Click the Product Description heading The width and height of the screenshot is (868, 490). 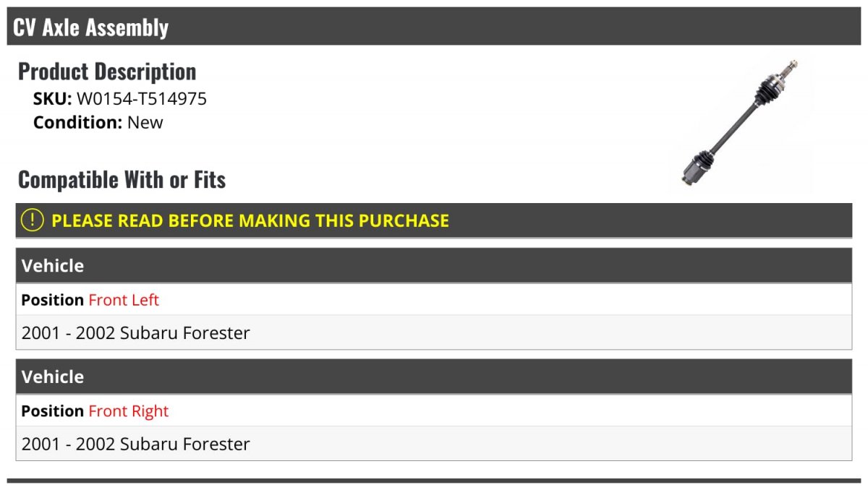(x=107, y=71)
